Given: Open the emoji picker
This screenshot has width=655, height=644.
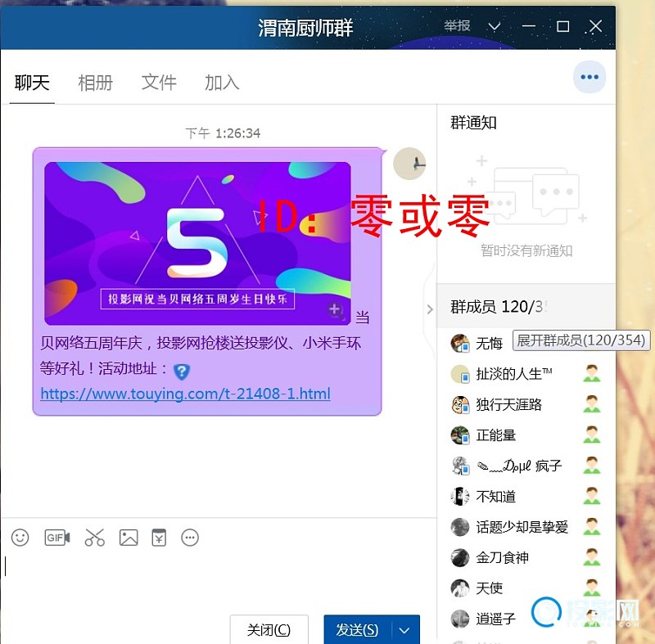Looking at the screenshot, I should click(20, 538).
